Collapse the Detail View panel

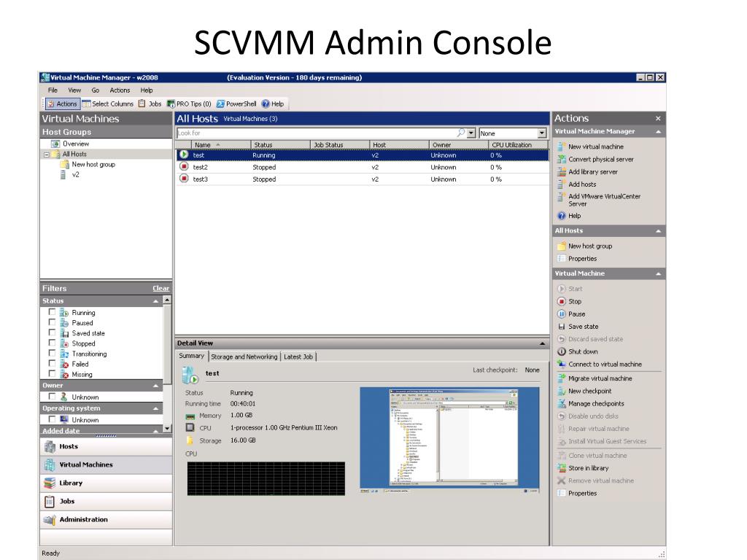(542, 343)
